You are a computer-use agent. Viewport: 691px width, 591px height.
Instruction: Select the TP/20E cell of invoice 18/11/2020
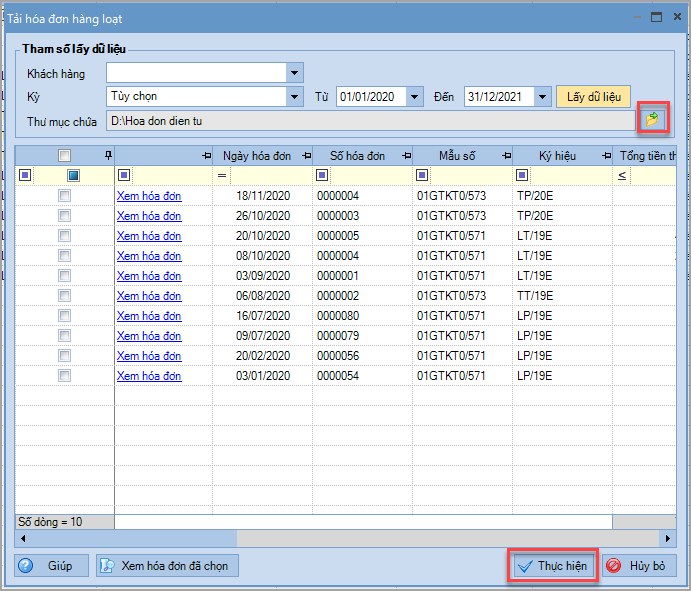point(562,196)
